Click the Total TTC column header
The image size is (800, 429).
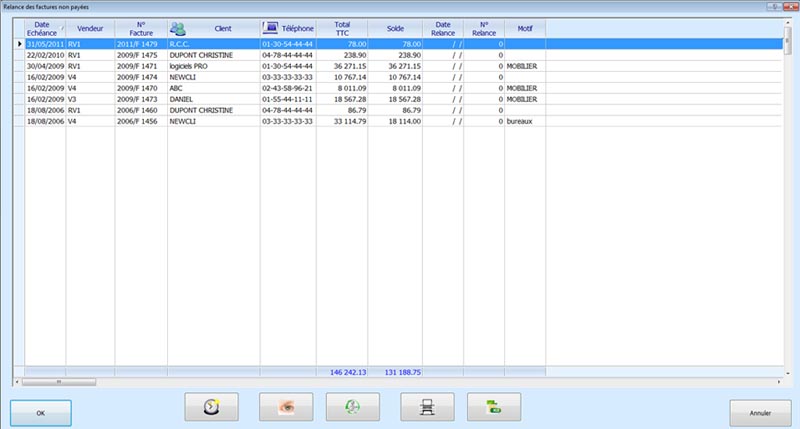click(341, 28)
